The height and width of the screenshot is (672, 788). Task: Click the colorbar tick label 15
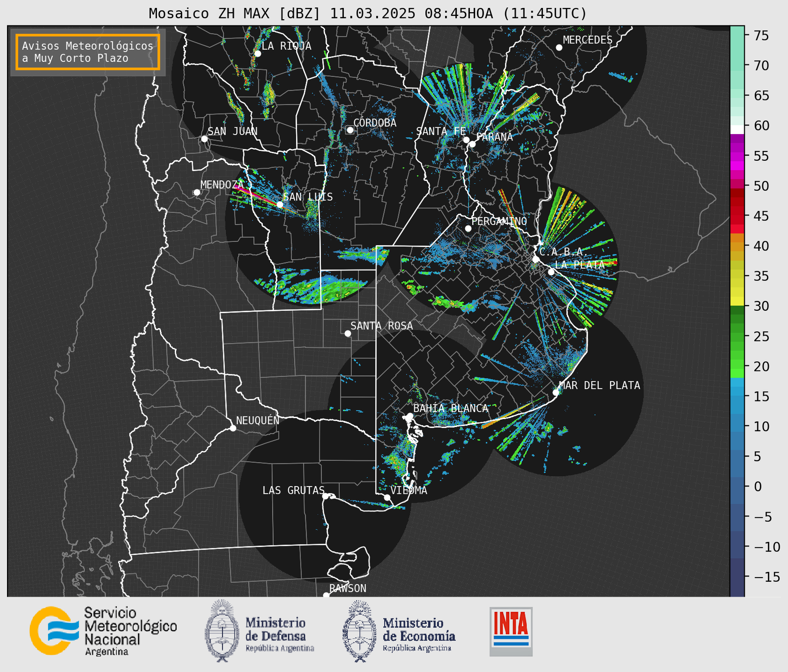click(761, 396)
